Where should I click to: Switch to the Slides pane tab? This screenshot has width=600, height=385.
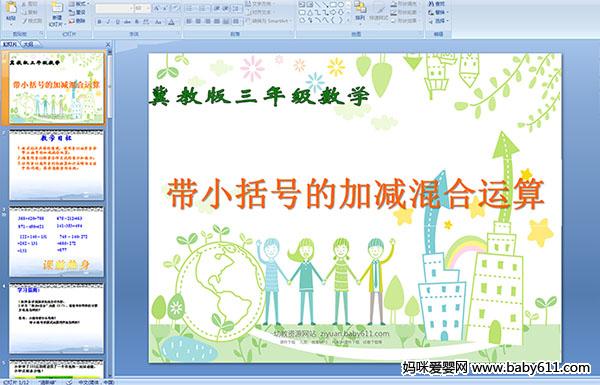(10, 44)
